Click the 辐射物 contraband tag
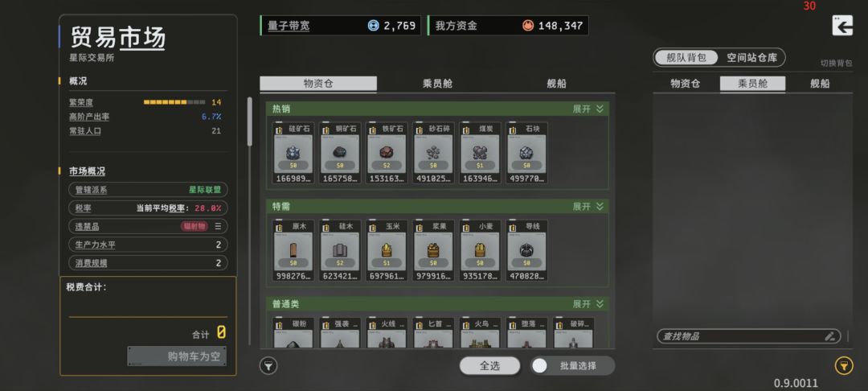Viewport: 868px width, 391px height. tap(194, 226)
